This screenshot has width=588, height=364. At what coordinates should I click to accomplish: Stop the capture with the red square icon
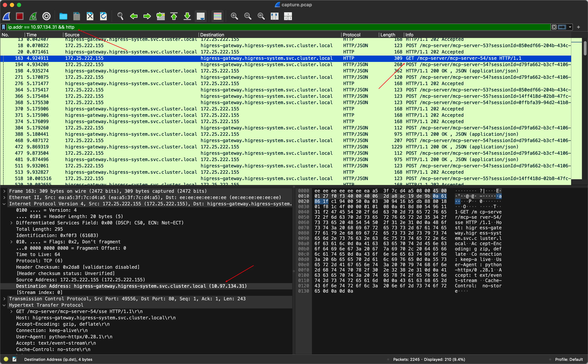point(20,16)
